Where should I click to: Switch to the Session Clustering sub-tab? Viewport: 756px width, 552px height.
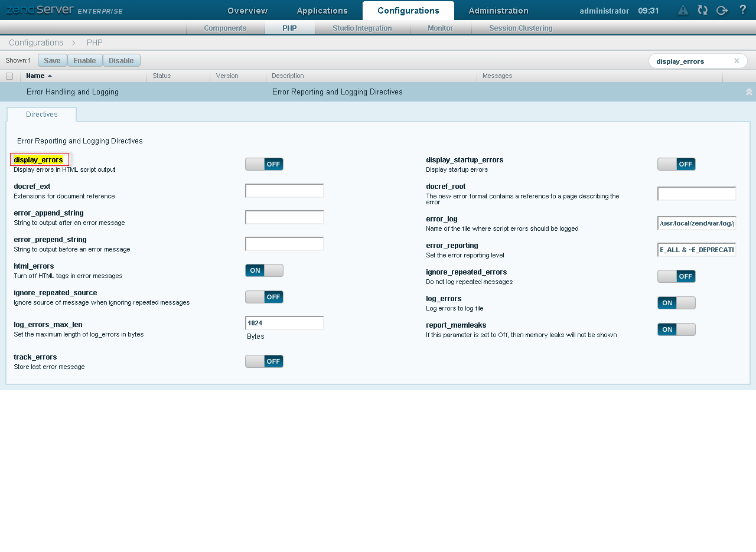pos(520,28)
